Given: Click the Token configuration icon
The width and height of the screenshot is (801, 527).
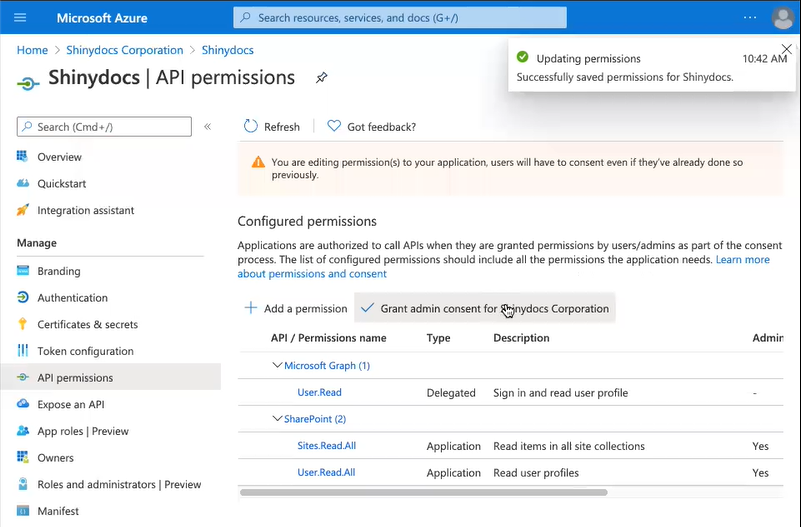Looking at the screenshot, I should point(22,351).
